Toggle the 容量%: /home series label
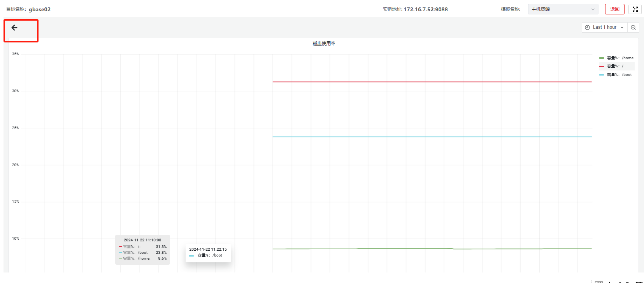The width and height of the screenshot is (644, 283). [620, 58]
